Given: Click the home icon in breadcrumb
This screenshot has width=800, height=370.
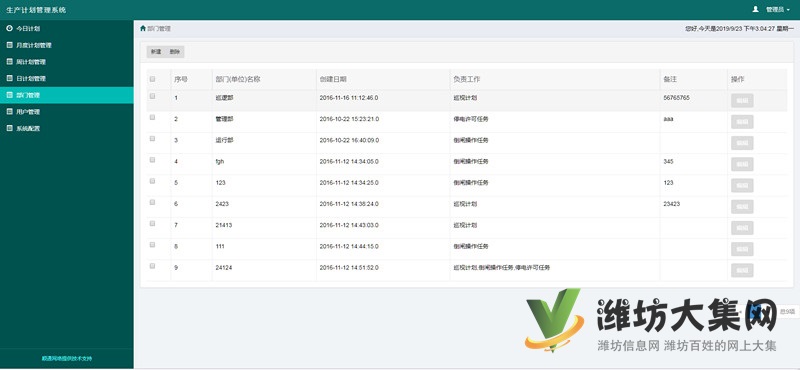Looking at the screenshot, I should tap(143, 29).
